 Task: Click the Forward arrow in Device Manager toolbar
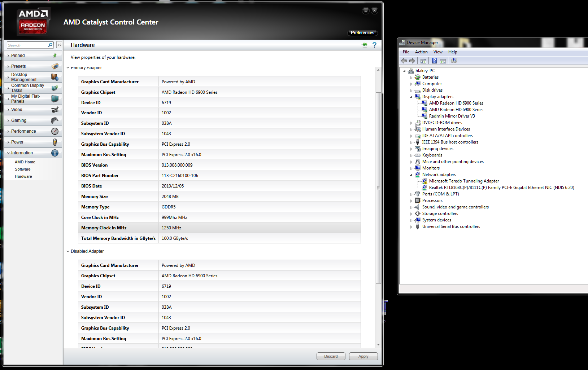pos(412,61)
